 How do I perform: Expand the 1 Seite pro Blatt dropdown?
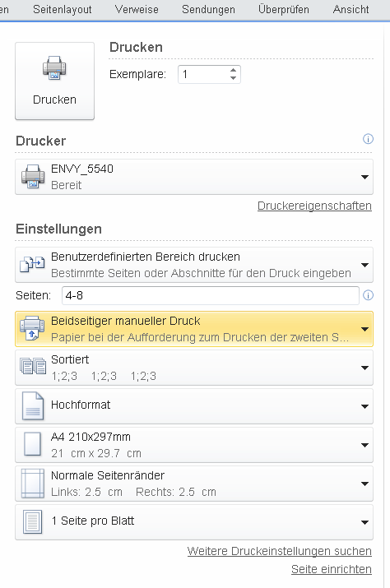pos(364,522)
